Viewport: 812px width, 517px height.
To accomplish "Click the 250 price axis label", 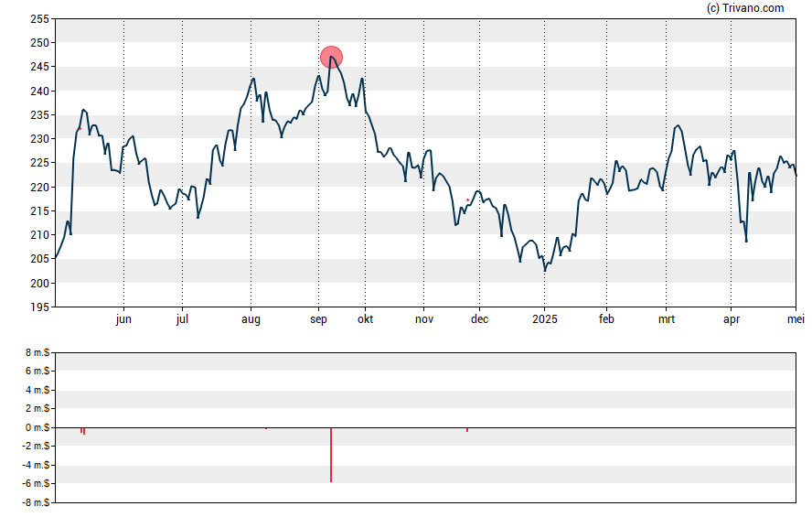I will pyautogui.click(x=39, y=43).
